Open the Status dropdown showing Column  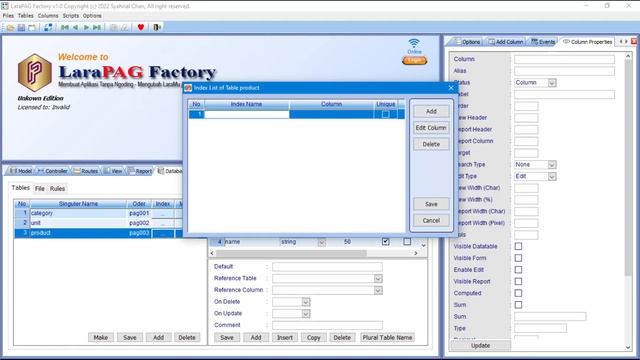pyautogui.click(x=552, y=83)
